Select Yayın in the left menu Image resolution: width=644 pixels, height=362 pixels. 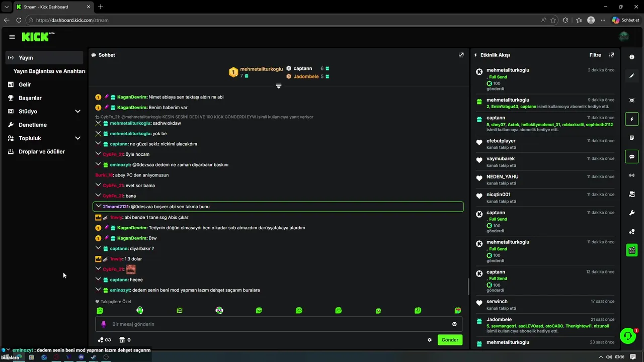pyautogui.click(x=44, y=57)
